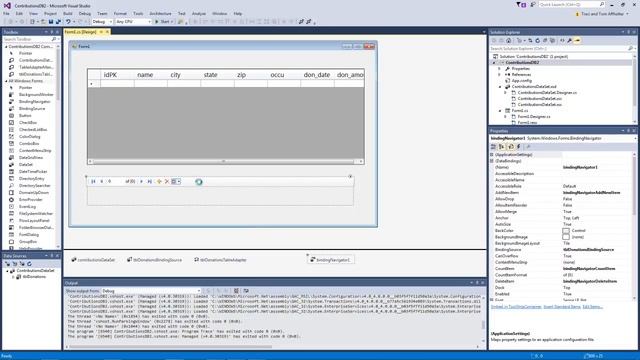The height and width of the screenshot is (360, 640).
Task: Click in Search Solution Explorer field
Action: (559, 49)
